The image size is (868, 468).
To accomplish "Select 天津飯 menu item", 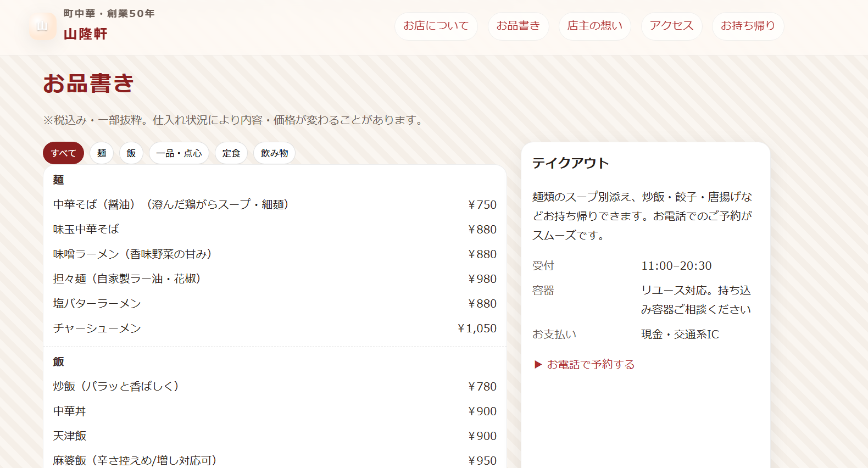I will coord(275,436).
